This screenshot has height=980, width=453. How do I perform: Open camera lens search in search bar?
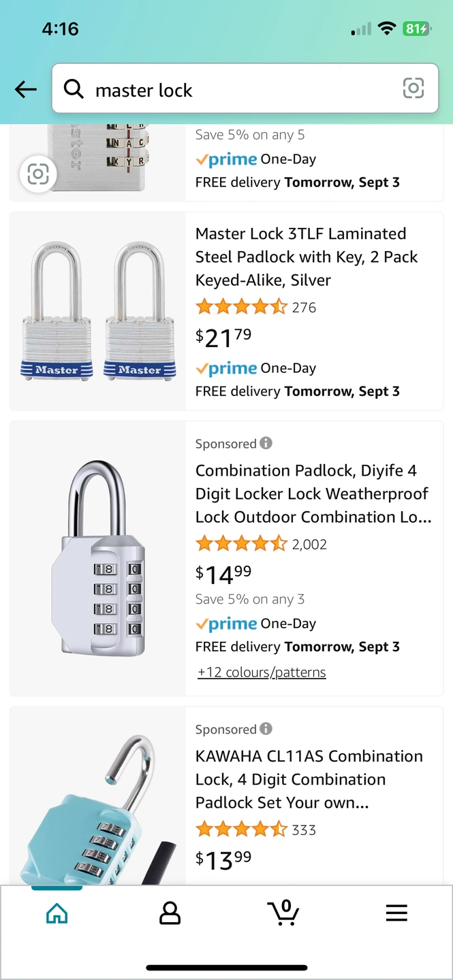pyautogui.click(x=413, y=88)
